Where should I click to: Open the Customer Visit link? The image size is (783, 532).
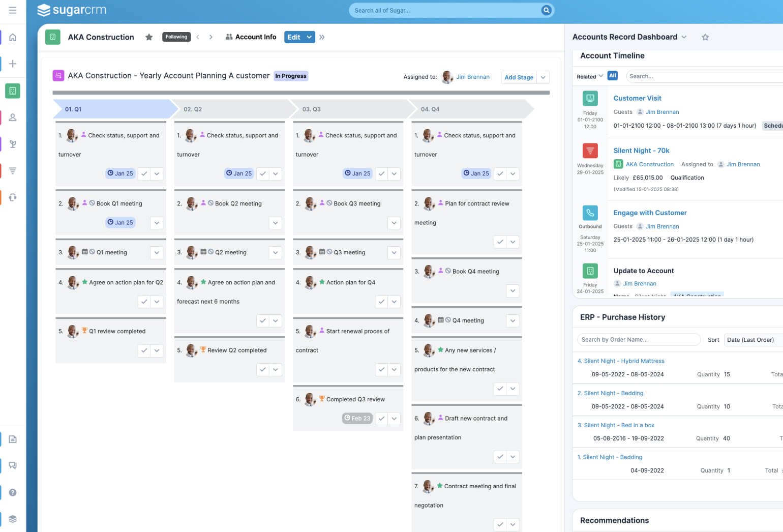pyautogui.click(x=637, y=98)
